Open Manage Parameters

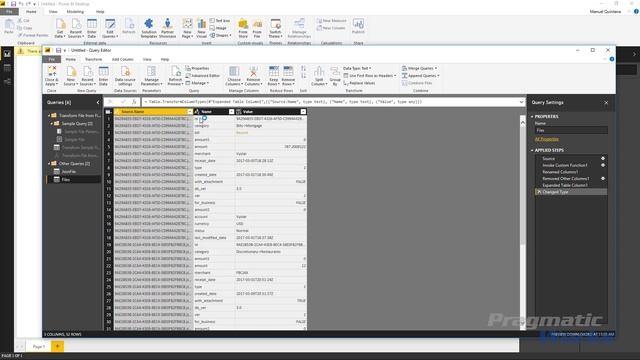pyautogui.click(x=151, y=76)
